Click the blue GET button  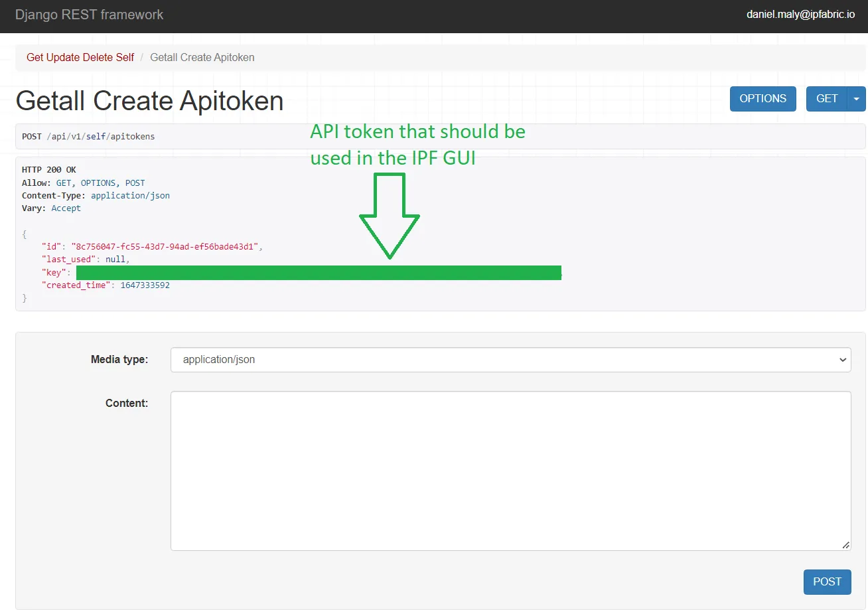[x=826, y=98]
